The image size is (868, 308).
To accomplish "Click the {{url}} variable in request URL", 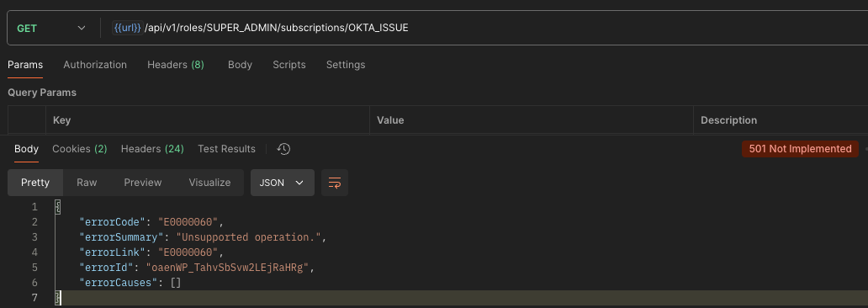I will pyautogui.click(x=128, y=28).
